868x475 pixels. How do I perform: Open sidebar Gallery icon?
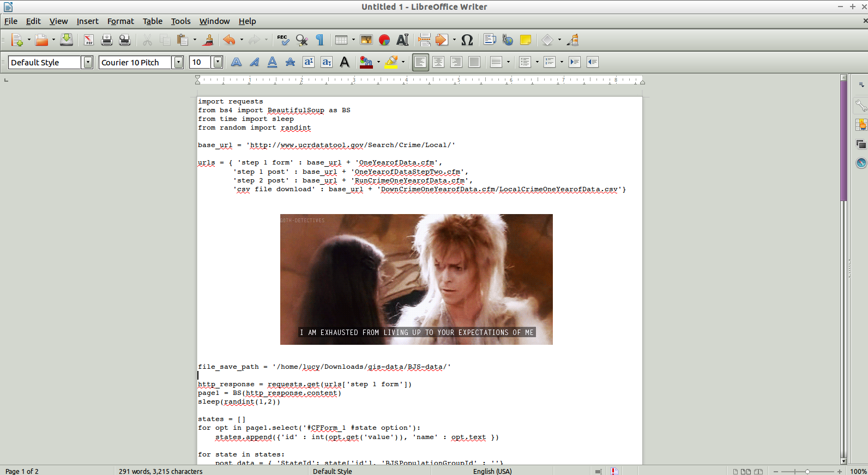(861, 144)
